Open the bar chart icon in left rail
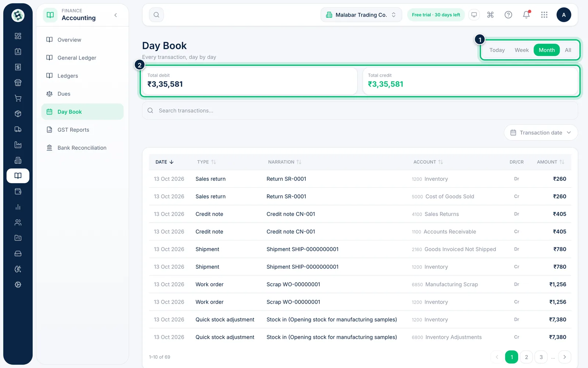 coord(18,207)
